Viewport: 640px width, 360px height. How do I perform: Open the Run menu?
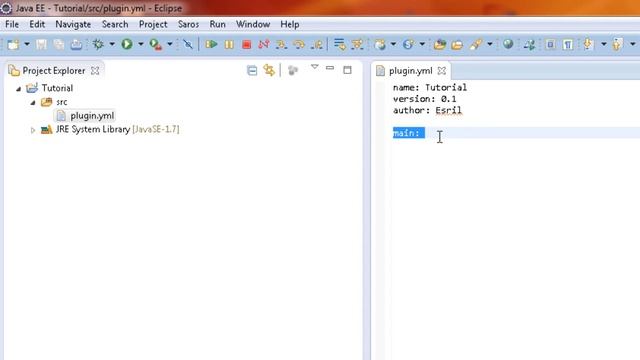click(218, 24)
